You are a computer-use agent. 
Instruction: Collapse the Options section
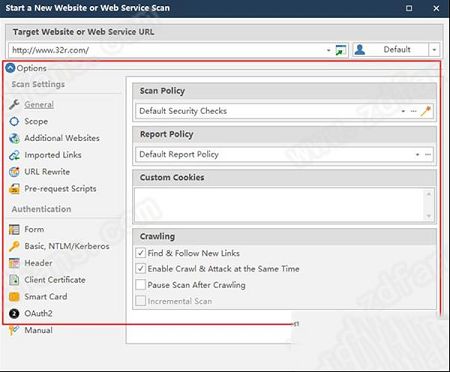(x=10, y=68)
